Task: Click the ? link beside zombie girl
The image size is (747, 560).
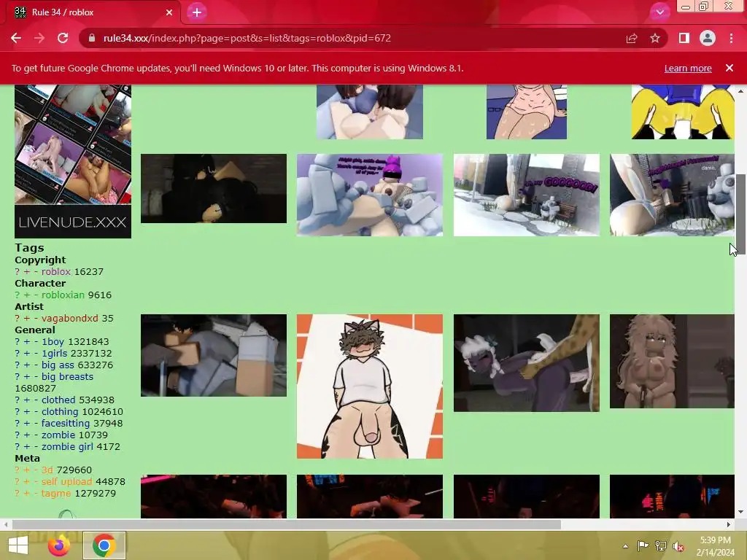Action: (x=18, y=447)
